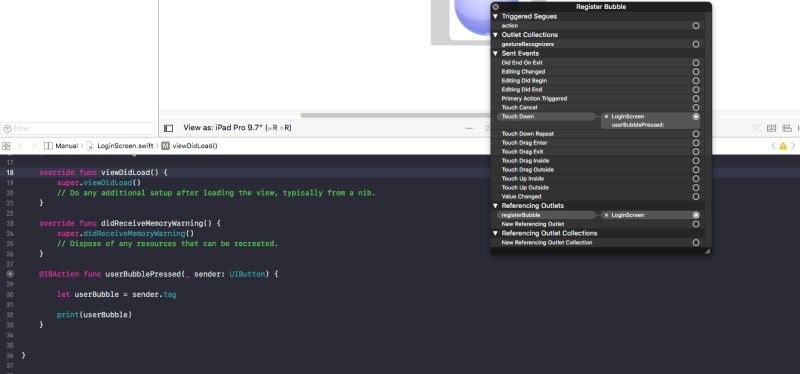Click connection circle for Touch Drag Outside
Image resolution: width=800 pixels, height=374 pixels.
click(x=696, y=169)
